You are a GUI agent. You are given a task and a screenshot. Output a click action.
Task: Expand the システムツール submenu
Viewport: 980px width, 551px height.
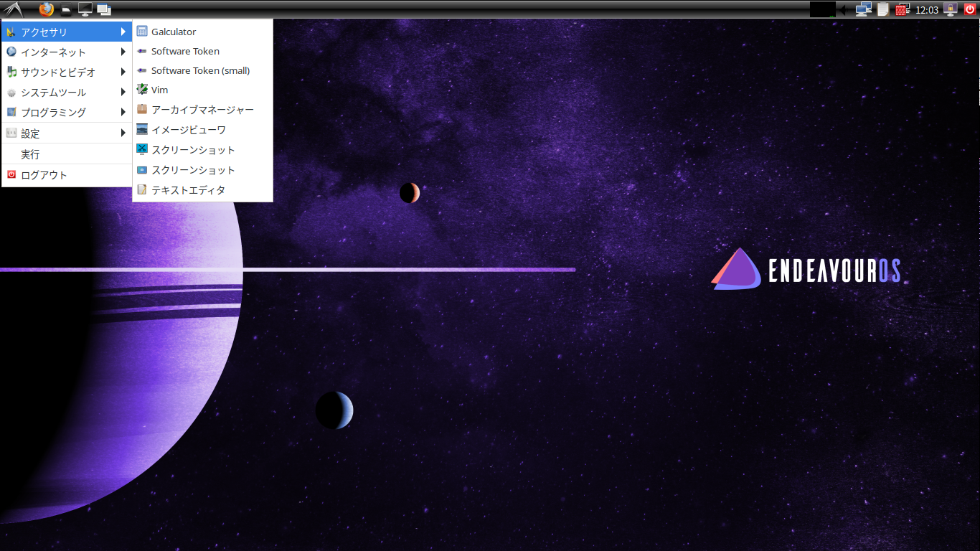pyautogui.click(x=67, y=92)
